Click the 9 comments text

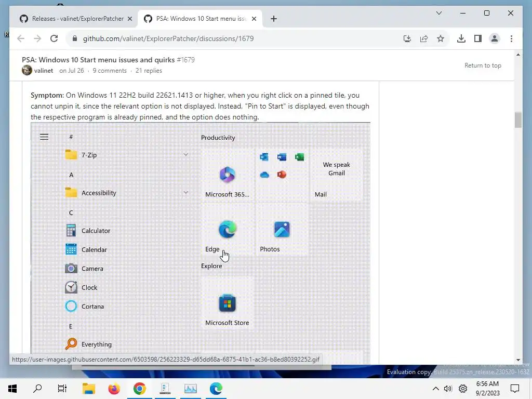(110, 71)
